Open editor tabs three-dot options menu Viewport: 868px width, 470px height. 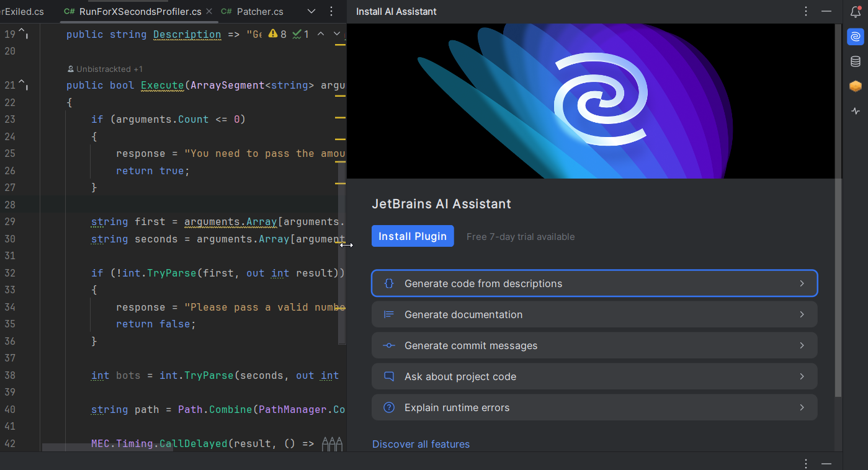click(x=331, y=11)
